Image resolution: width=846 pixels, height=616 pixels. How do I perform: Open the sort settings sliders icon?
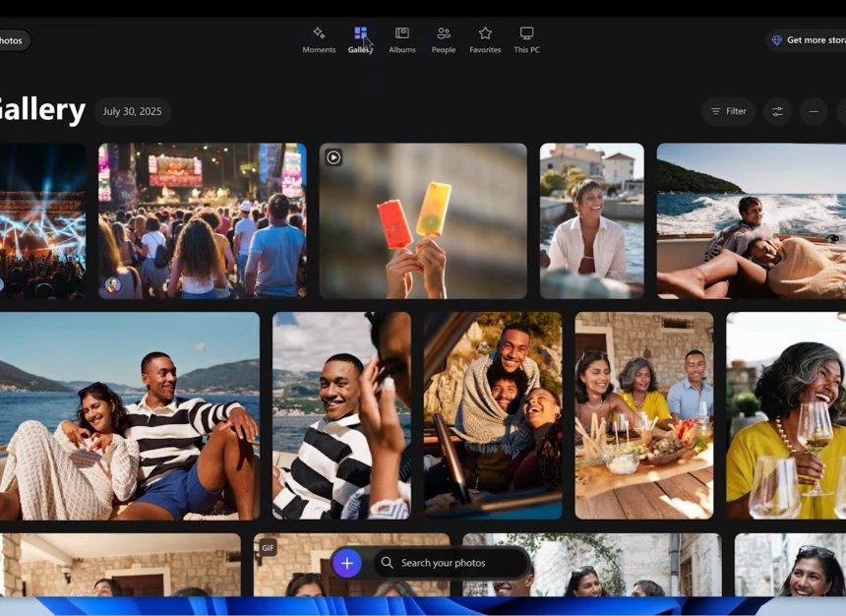(x=778, y=111)
